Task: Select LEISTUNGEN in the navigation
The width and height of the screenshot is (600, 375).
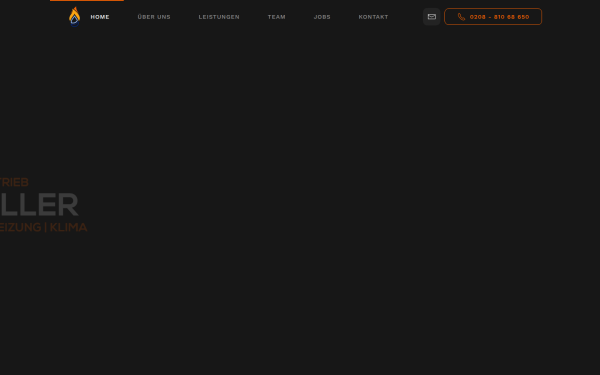Action: [x=219, y=17]
